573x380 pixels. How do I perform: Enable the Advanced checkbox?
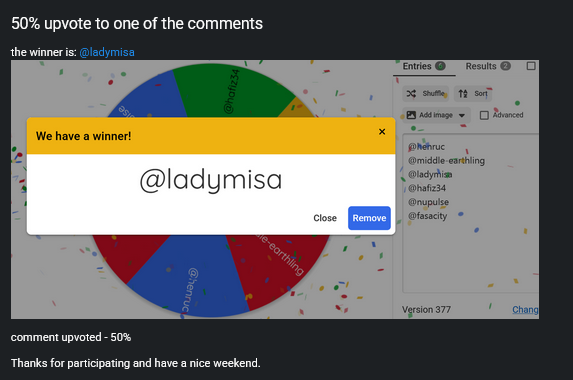pyautogui.click(x=484, y=115)
